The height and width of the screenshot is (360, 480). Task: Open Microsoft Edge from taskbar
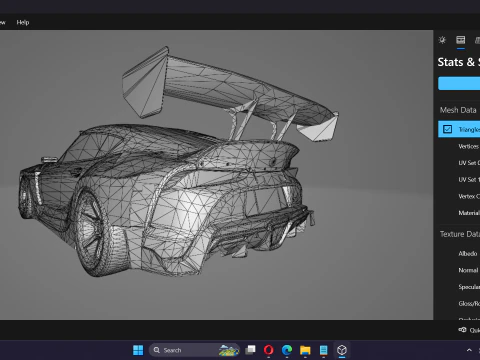[287, 350]
